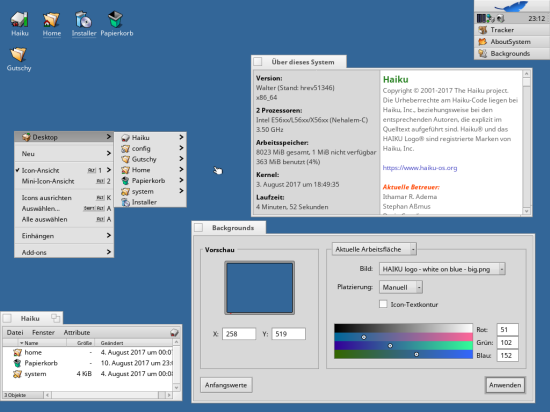
Task: Click the Backgrounds window title tab
Action: (229, 228)
